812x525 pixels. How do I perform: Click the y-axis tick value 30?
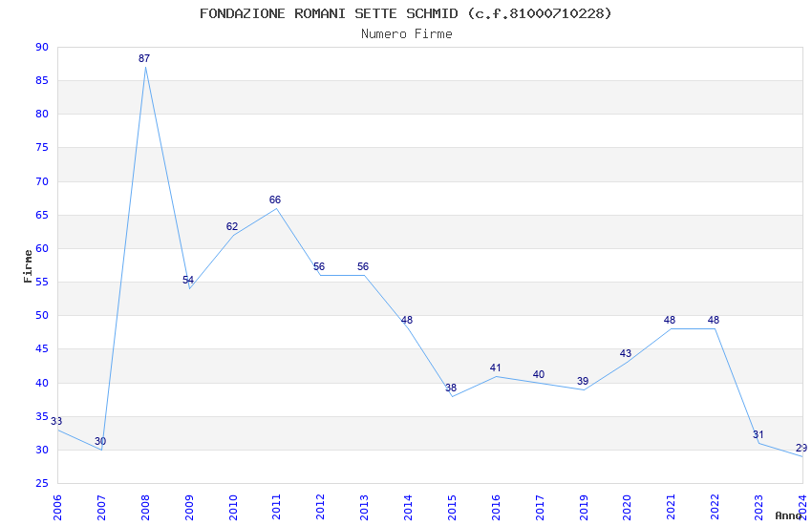42,450
